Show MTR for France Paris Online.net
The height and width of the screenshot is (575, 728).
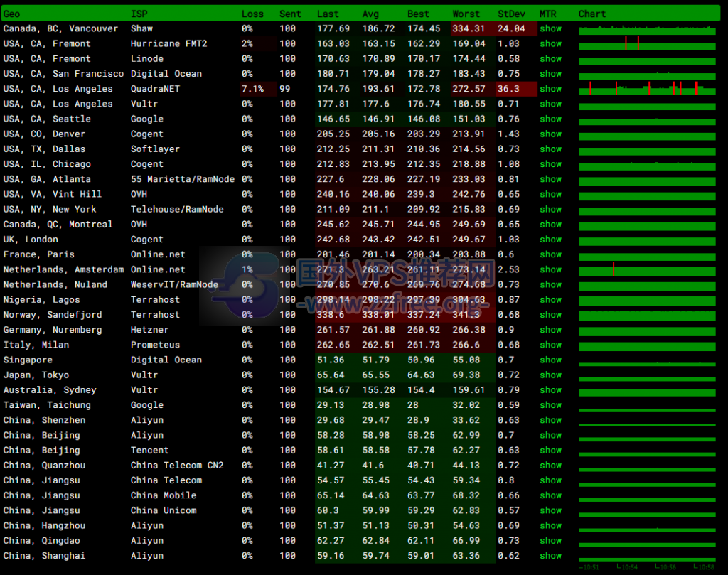(551, 254)
